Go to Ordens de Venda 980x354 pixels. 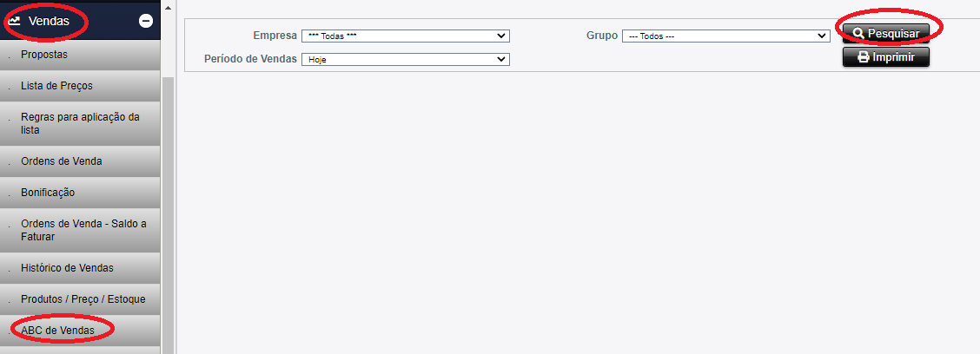click(62, 161)
